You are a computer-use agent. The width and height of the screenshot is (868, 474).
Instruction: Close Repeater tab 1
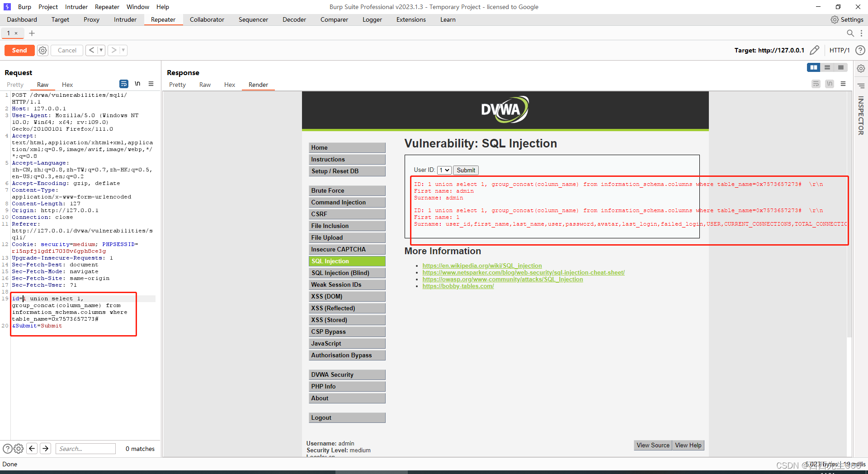[16, 33]
